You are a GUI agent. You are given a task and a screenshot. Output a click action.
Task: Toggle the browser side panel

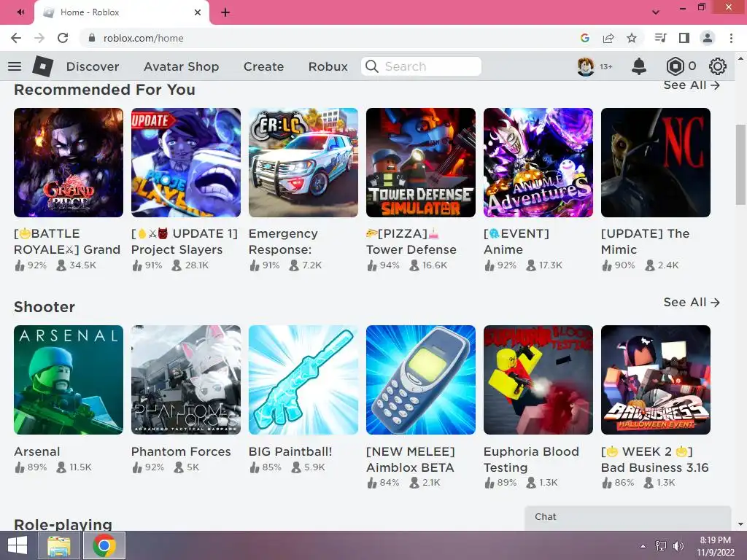684,38
